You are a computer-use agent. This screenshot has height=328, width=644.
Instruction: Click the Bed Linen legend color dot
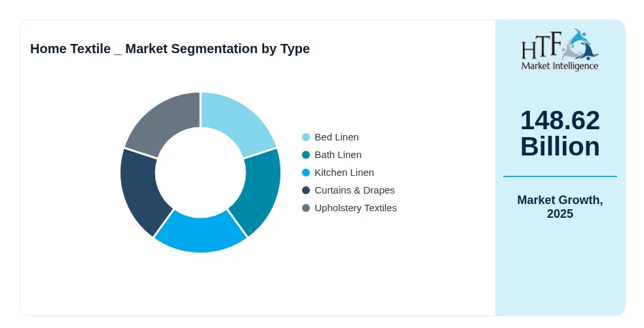[x=306, y=137]
